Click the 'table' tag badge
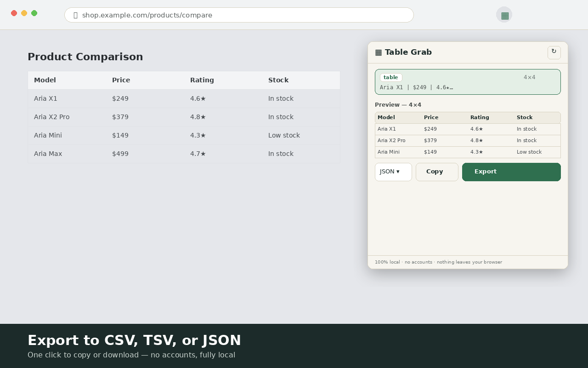Image resolution: width=588 pixels, height=368 pixels. pyautogui.click(x=391, y=78)
